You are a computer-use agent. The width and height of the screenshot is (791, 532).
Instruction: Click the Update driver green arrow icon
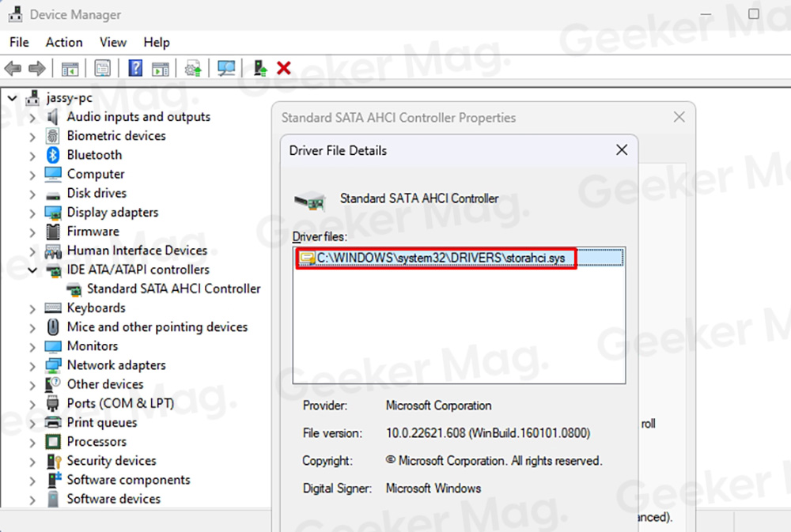(259, 68)
